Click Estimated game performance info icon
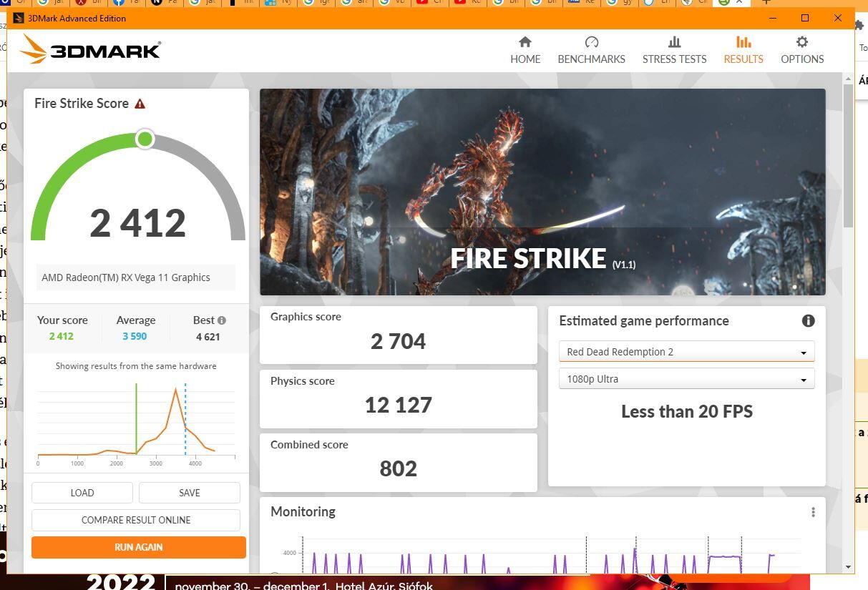Image resolution: width=868 pixels, height=590 pixels. [809, 320]
